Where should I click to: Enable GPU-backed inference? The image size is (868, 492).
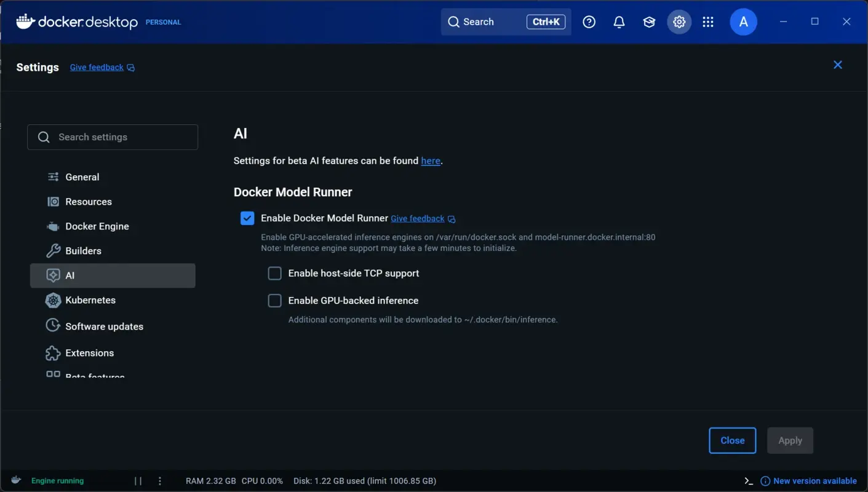(x=274, y=300)
